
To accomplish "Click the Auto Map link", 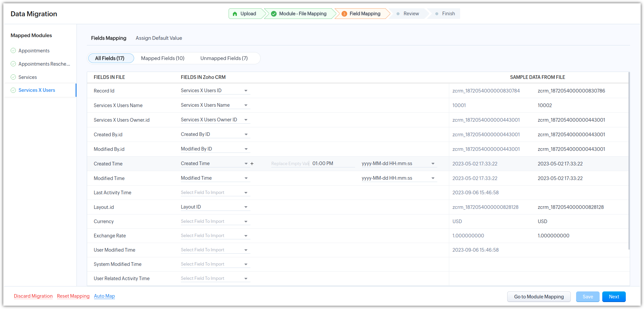I will (104, 296).
